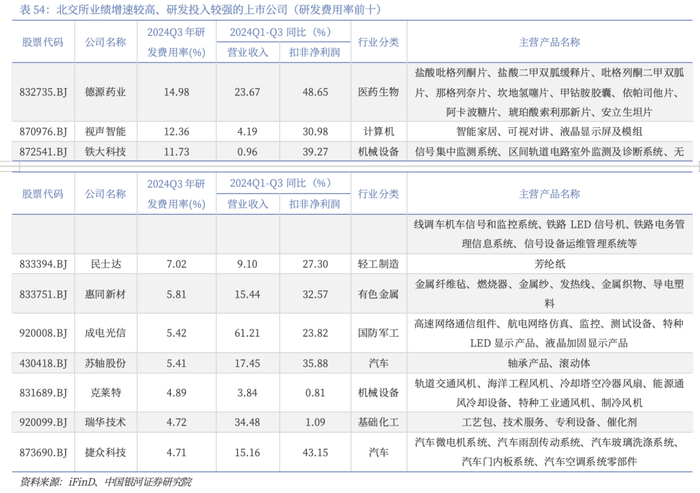This screenshot has width=700, height=493.
Task: Select company name 铁大科技
Action: [x=105, y=152]
